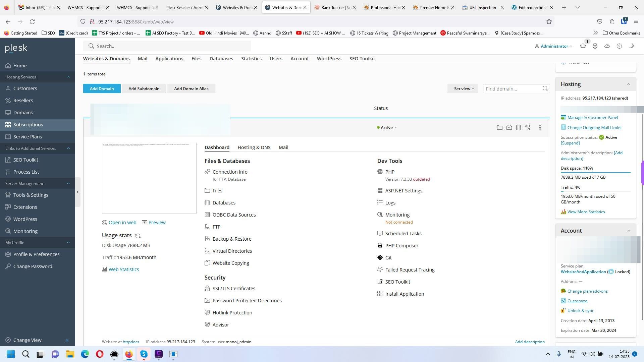Bookmark this page with the star icon
This screenshot has width=644, height=362.
(x=549, y=21)
